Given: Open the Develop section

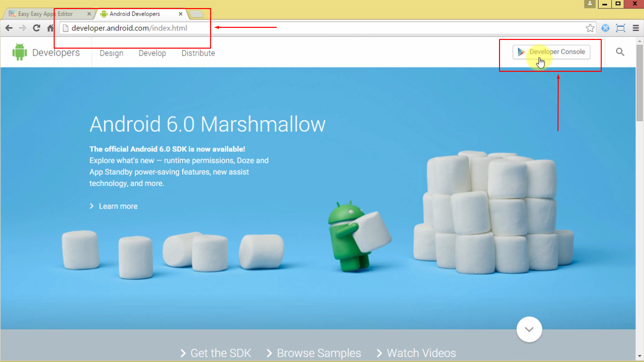Looking at the screenshot, I should [152, 53].
